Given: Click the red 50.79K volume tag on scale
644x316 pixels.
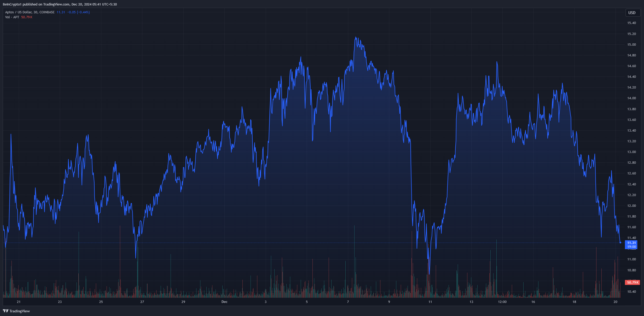Looking at the screenshot, I should click(x=632, y=282).
